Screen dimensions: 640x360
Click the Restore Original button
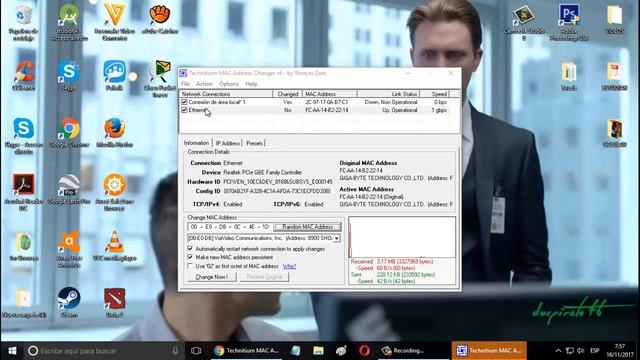264,277
